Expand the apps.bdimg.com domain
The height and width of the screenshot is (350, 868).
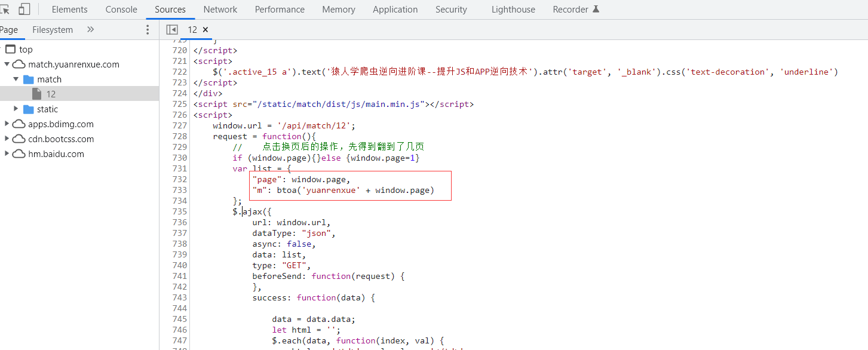point(7,124)
